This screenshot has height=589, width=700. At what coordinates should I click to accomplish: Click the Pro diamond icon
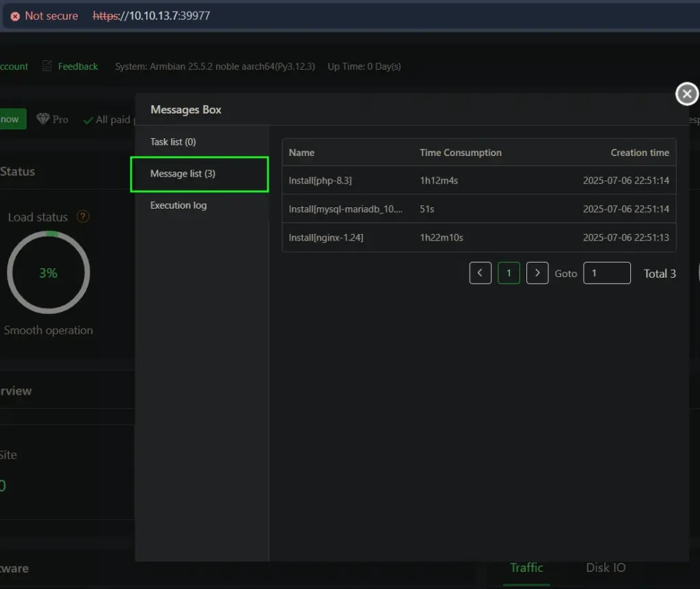click(x=43, y=118)
